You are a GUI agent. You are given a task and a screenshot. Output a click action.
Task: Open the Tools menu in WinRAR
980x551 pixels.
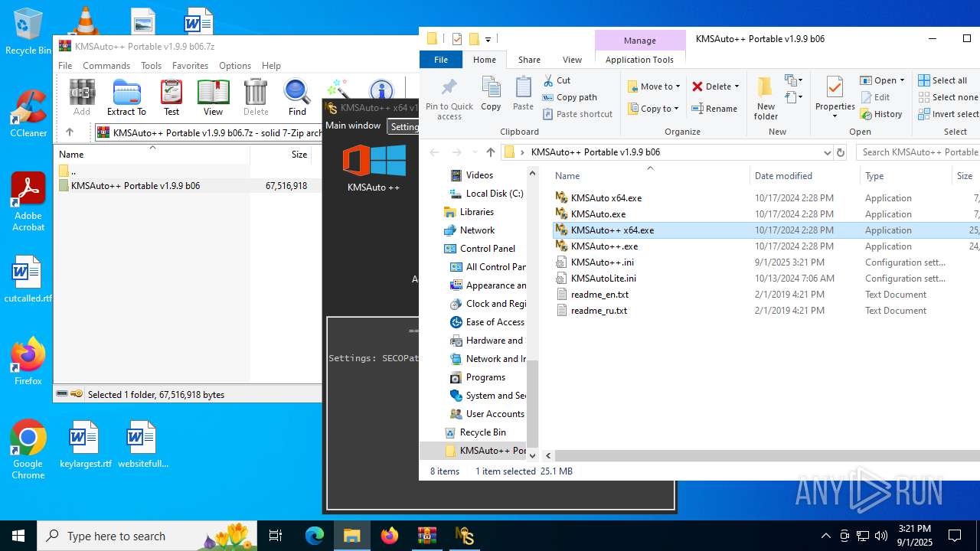point(151,66)
